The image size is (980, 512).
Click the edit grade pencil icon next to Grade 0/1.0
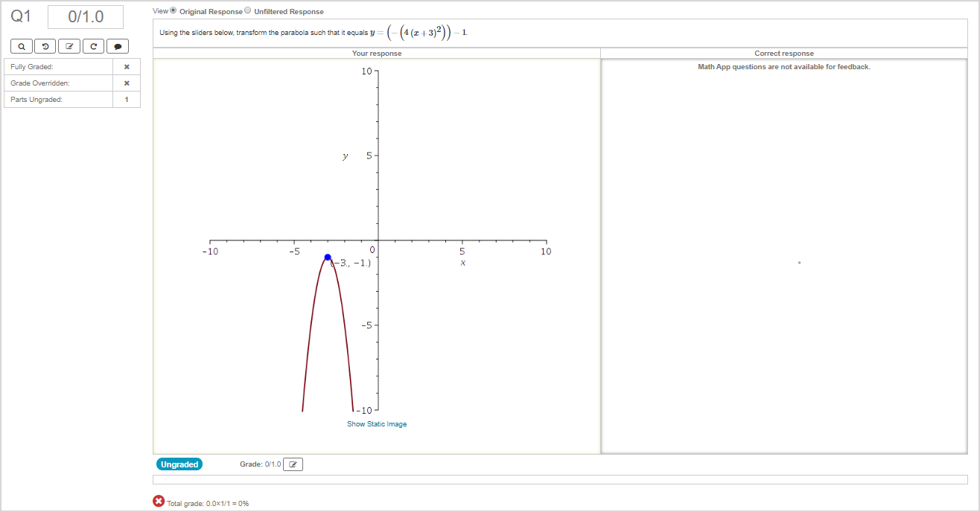(x=293, y=464)
